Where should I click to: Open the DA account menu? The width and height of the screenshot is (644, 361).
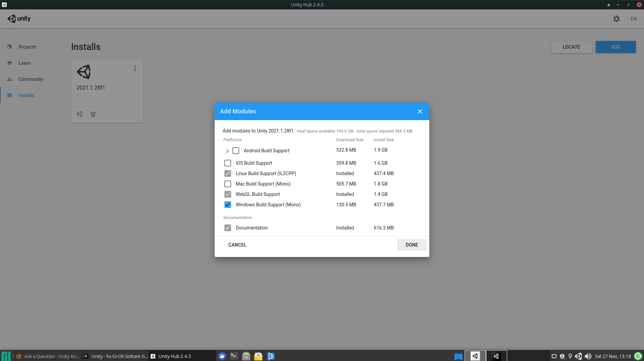(634, 19)
